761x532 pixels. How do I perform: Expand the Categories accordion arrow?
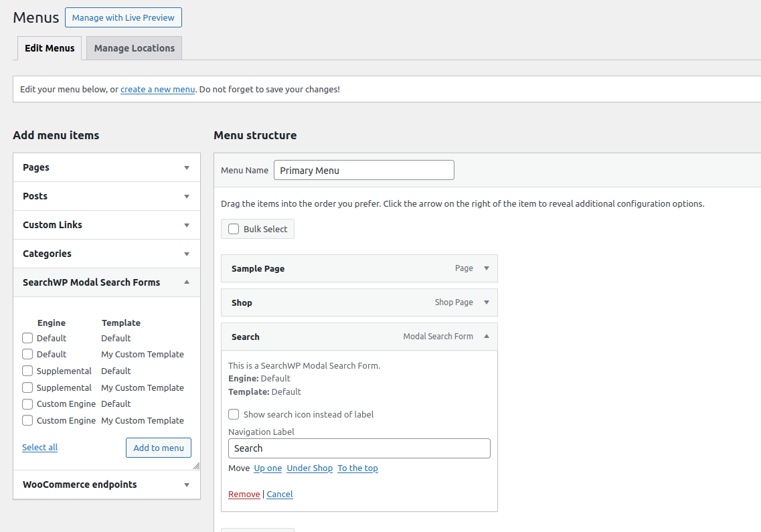pyautogui.click(x=187, y=254)
